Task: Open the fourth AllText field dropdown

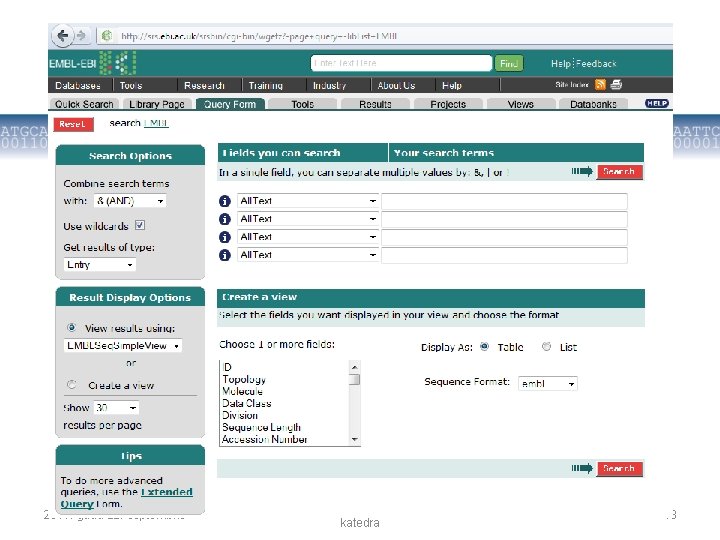Action: point(308,255)
